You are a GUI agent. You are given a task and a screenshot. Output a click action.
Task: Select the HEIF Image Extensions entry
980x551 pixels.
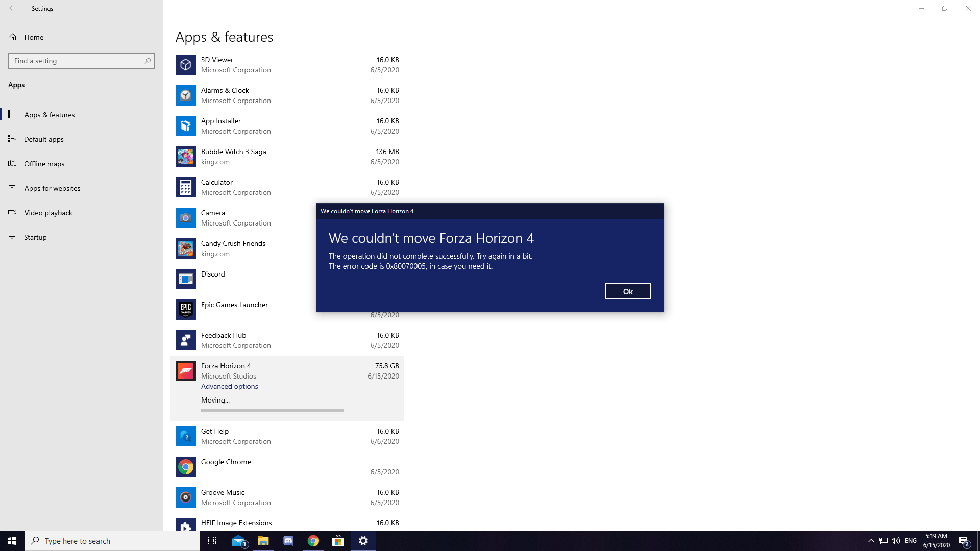tap(236, 523)
